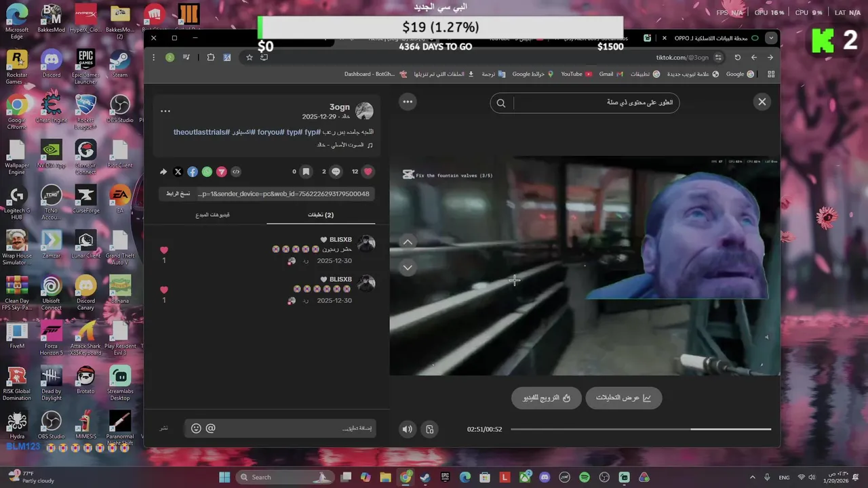This screenshot has height=488, width=868.
Task: Share video to Facebook
Action: (193, 171)
